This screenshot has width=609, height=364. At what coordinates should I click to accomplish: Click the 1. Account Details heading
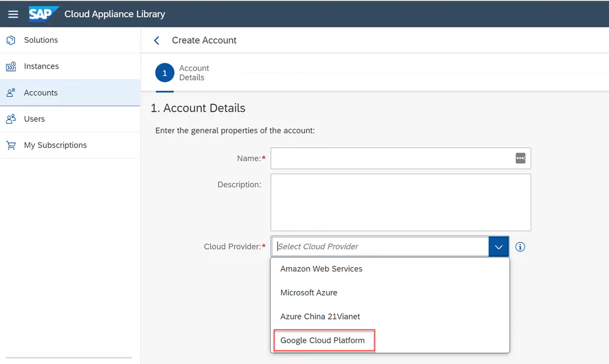tap(198, 108)
